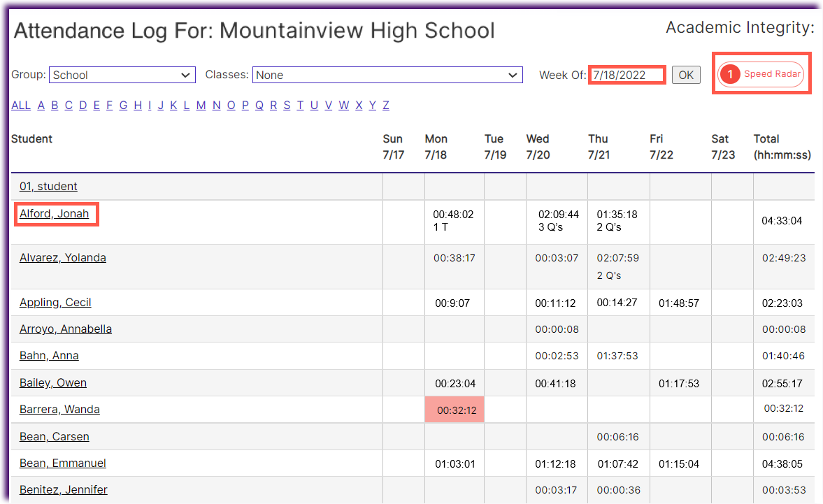View Benitez, Jennifer's attendance details
Viewport: 823px width, 504px height.
pyautogui.click(x=63, y=489)
